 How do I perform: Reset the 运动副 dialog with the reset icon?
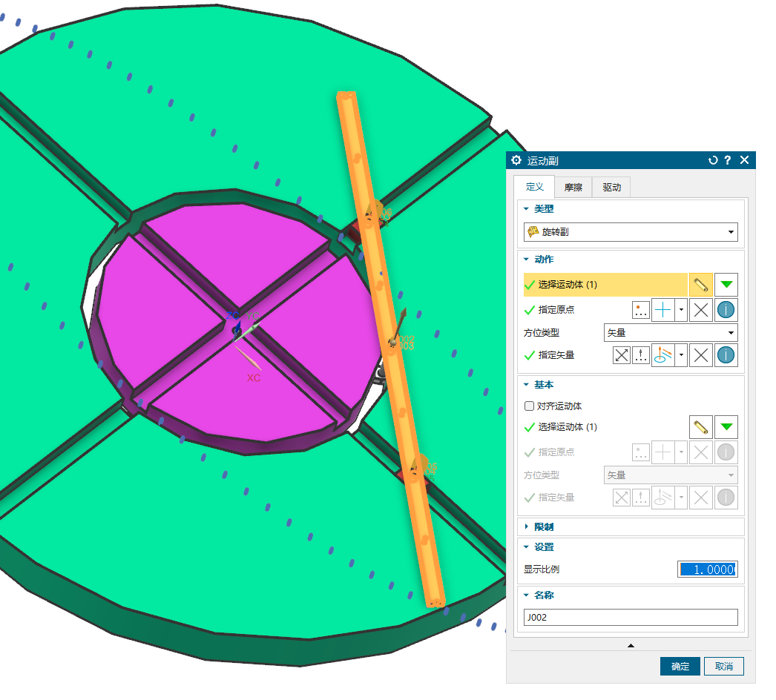713,160
